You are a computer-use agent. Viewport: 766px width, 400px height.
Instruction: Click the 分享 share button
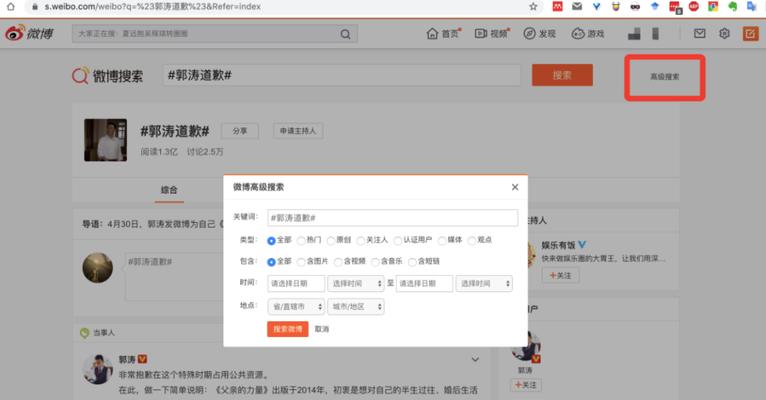coord(239,131)
